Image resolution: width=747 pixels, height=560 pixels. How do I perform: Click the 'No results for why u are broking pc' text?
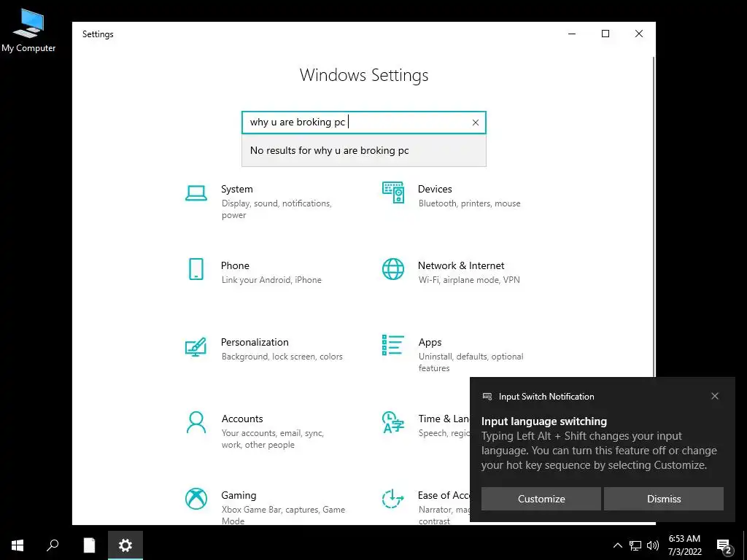[329, 150]
